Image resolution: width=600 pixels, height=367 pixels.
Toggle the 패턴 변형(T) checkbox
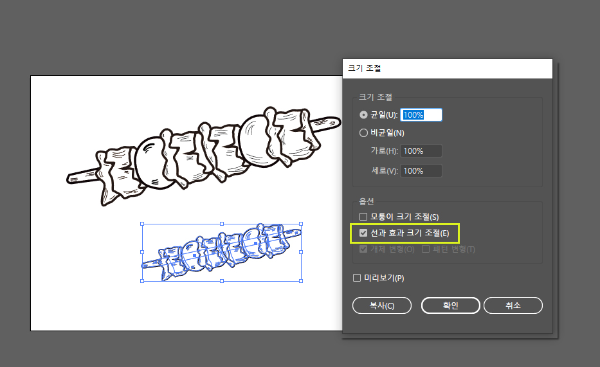(426, 250)
